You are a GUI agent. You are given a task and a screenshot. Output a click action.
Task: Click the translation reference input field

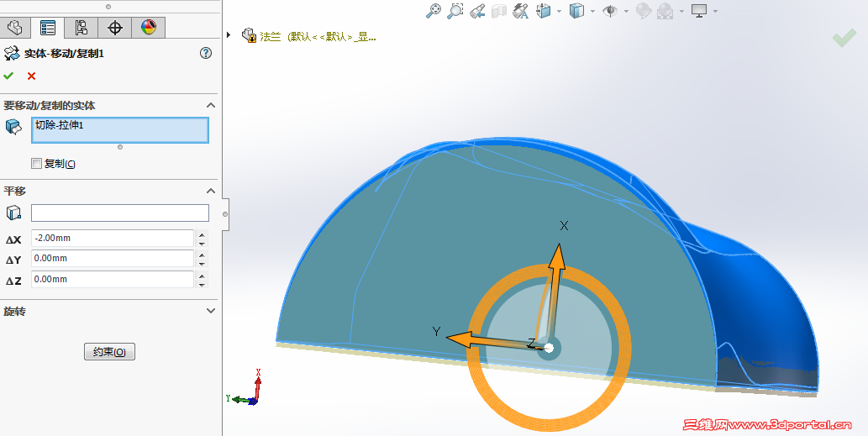point(120,213)
